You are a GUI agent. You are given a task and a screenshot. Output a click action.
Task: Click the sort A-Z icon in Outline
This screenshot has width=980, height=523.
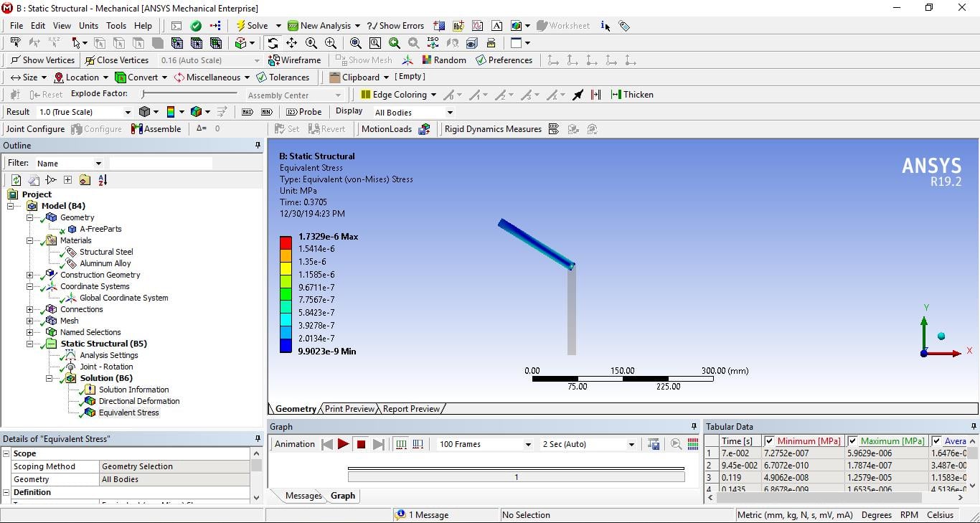[102, 180]
